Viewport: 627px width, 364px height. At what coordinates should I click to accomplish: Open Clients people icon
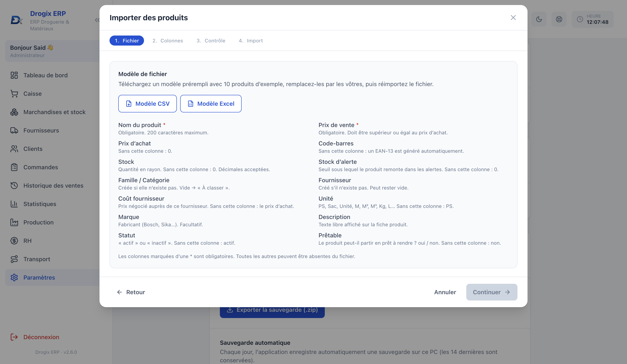coord(14,149)
